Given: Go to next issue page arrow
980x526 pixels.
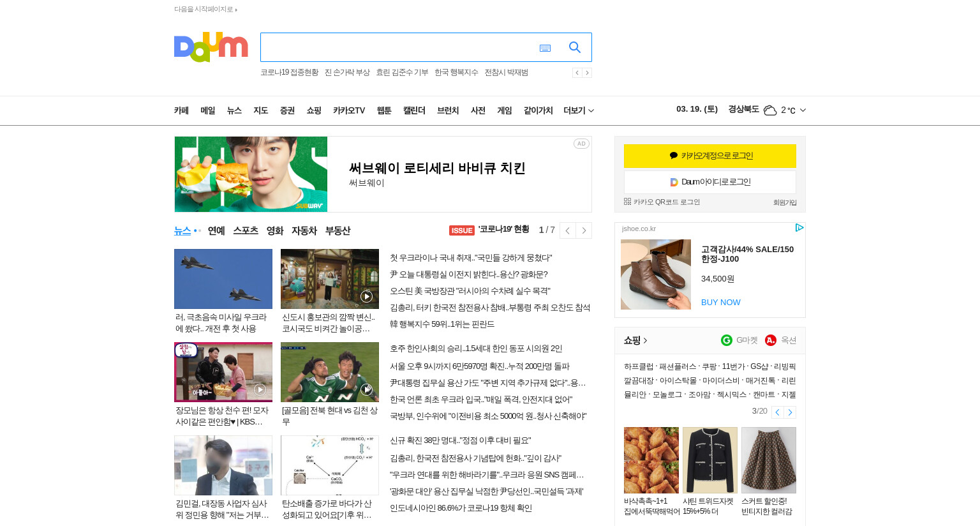Looking at the screenshot, I should pyautogui.click(x=584, y=230).
